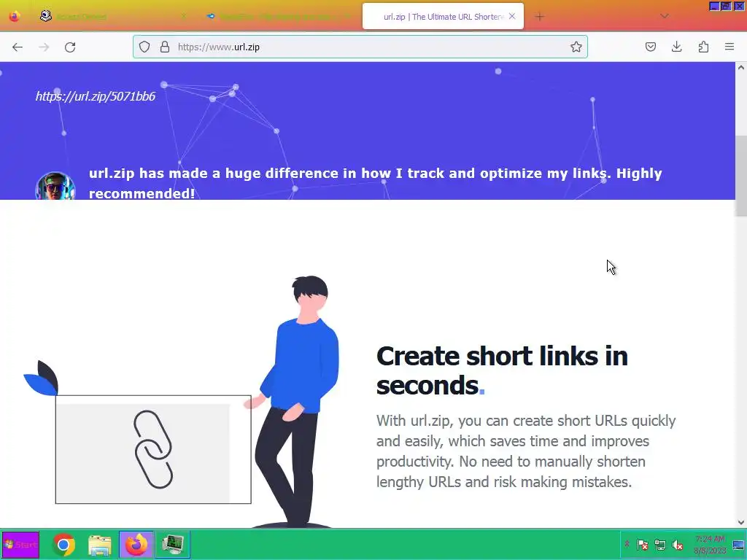The height and width of the screenshot is (560, 747).
Task: Minimize the Firefox window
Action: [714, 6]
